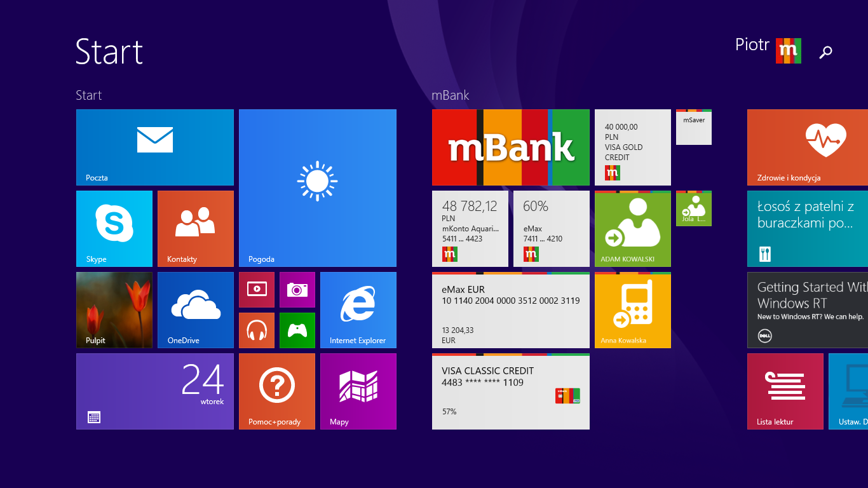Open the Pomoc+porady help tile
Screen dimensions: 868x488
click(x=277, y=391)
